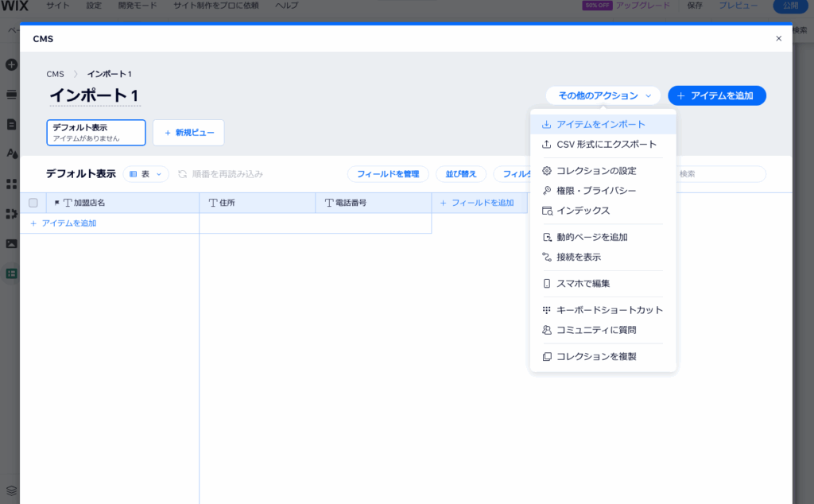Click the アイテムを追加 blue button

(716, 95)
